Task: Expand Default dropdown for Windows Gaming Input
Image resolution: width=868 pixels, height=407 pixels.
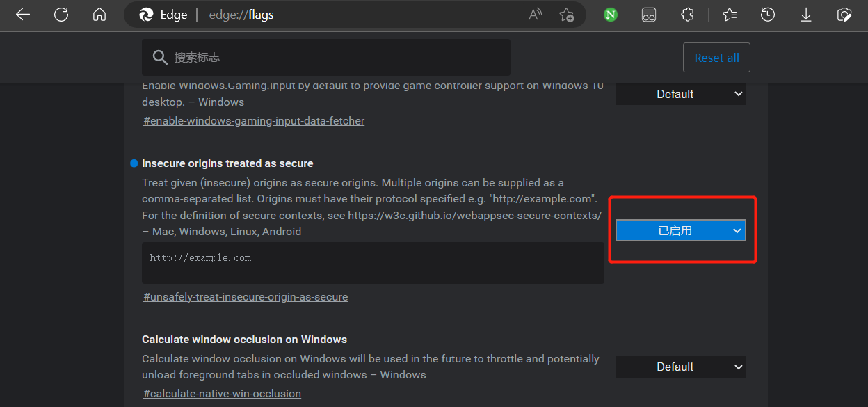Action: [680, 94]
